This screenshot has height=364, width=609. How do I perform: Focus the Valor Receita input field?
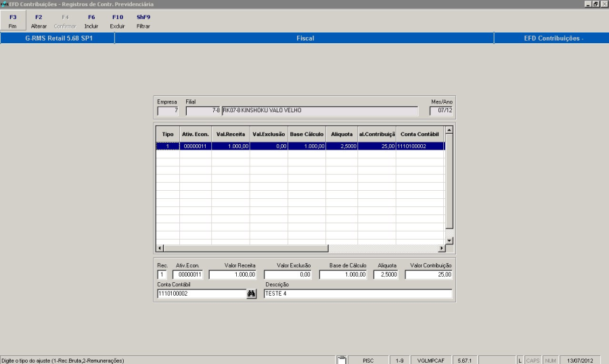click(x=233, y=275)
